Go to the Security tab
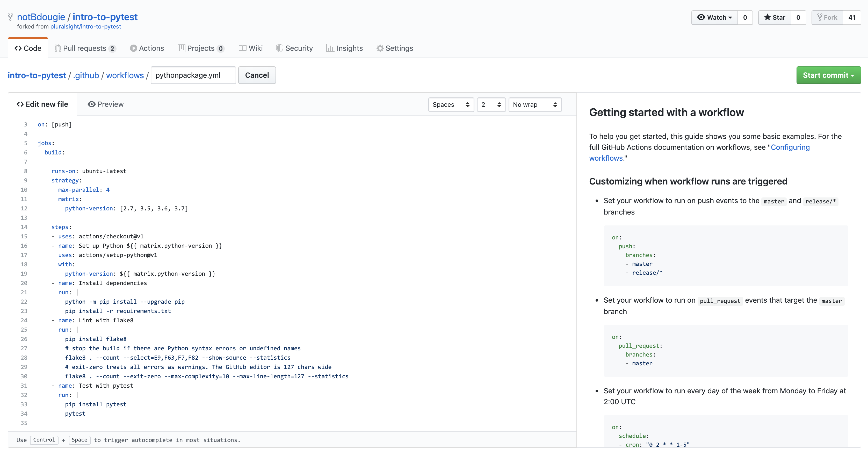The image size is (868, 455). click(294, 48)
